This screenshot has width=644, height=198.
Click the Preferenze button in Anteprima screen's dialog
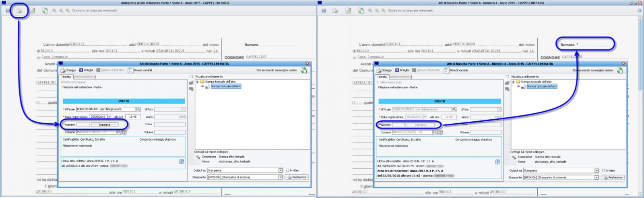(297, 177)
